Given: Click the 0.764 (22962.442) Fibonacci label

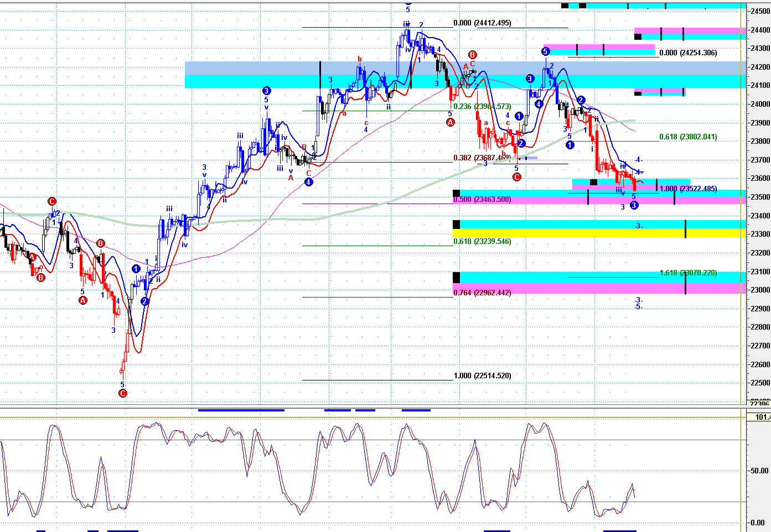Looking at the screenshot, I should pos(482,293).
